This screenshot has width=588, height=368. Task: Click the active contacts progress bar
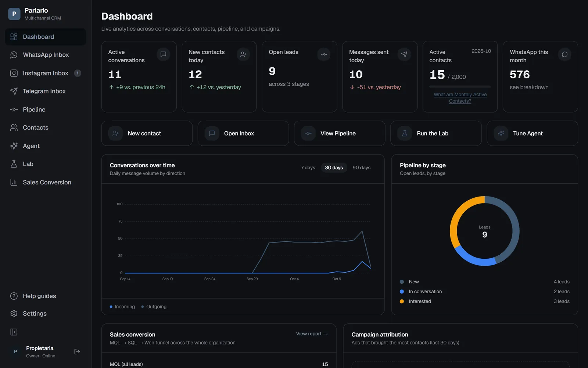coord(460,87)
